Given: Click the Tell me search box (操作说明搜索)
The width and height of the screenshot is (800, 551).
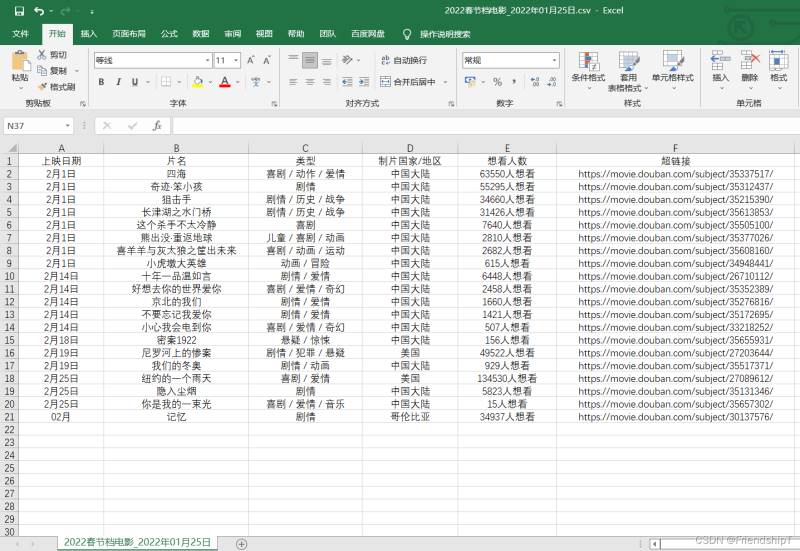Looking at the screenshot, I should click(x=445, y=34).
